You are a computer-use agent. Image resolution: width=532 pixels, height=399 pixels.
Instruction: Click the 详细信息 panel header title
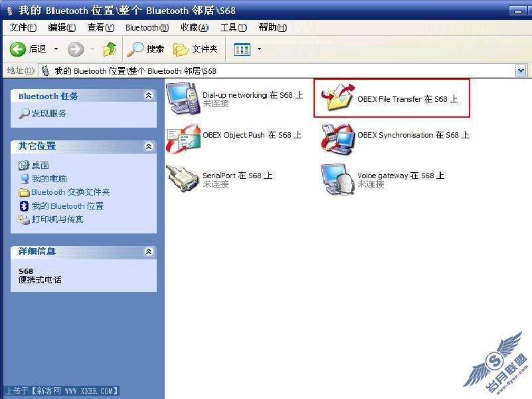pyautogui.click(x=37, y=251)
